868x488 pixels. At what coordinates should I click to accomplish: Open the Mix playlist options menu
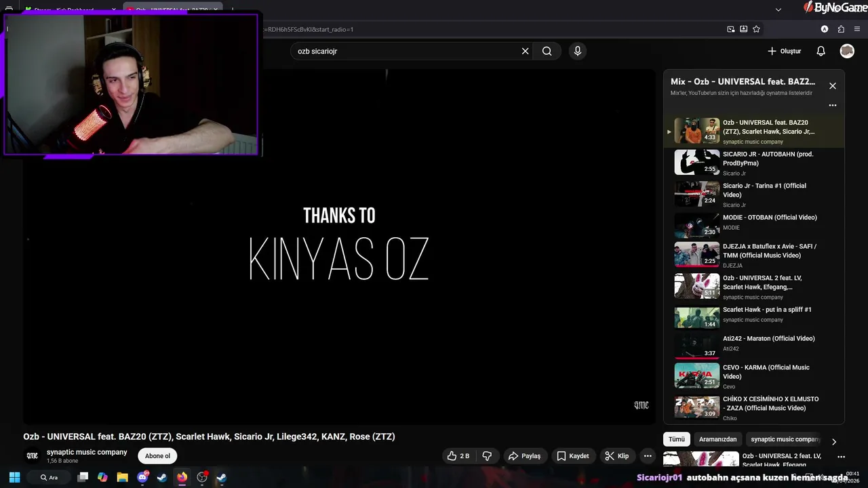tap(833, 105)
